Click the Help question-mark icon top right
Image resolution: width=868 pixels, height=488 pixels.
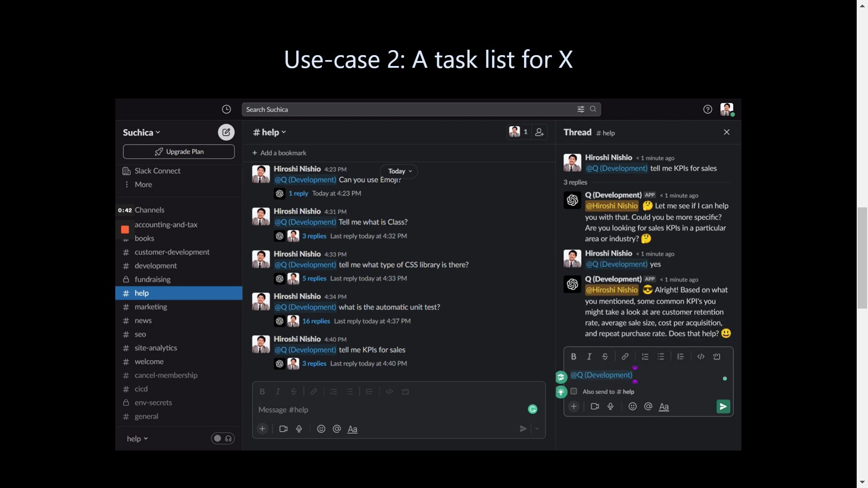tap(708, 109)
